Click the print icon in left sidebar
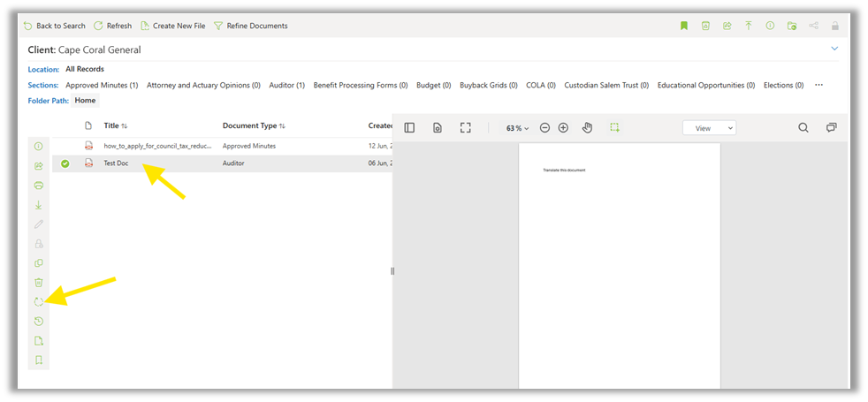The width and height of the screenshot is (868, 402). coord(38,186)
